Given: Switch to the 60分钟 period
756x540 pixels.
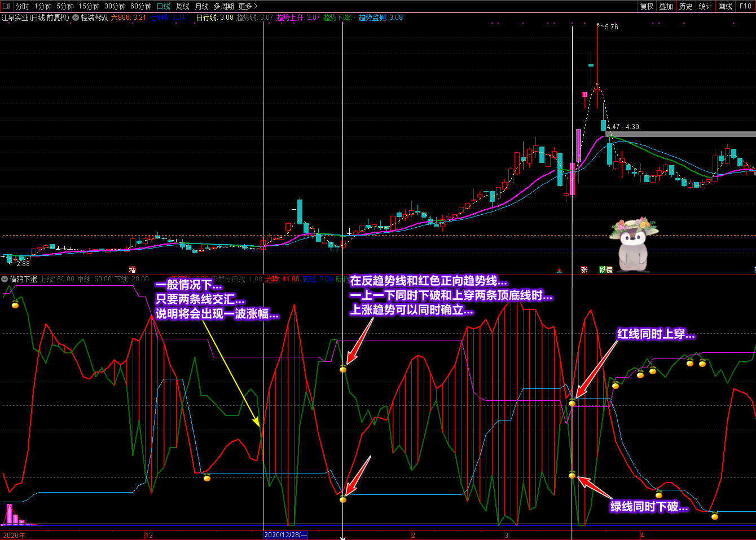Looking at the screenshot, I should click(140, 6).
